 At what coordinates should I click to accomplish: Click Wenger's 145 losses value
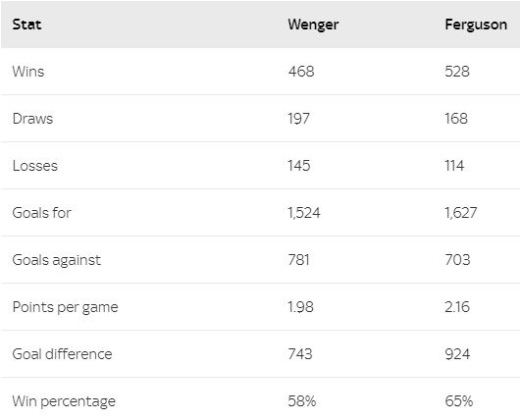(x=299, y=166)
